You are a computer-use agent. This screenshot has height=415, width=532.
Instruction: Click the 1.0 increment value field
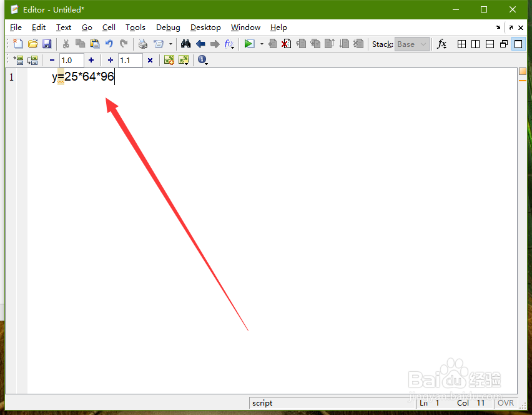tap(72, 61)
